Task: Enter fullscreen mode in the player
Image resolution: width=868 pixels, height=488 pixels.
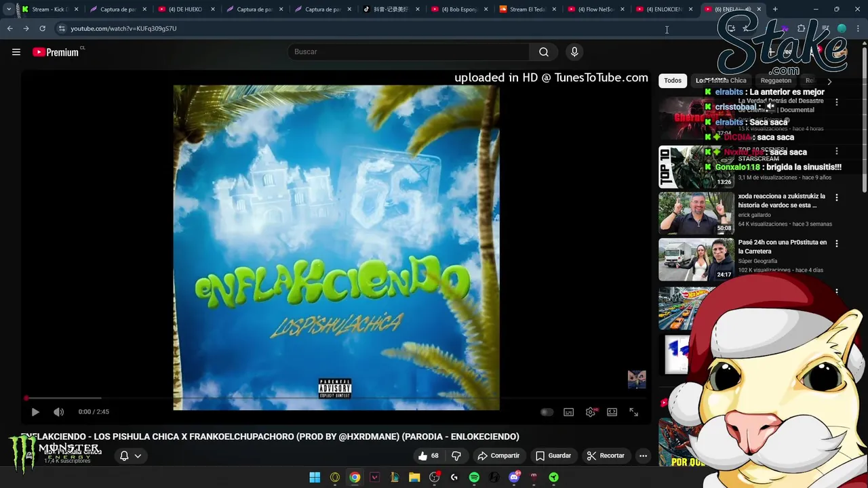Action: [633, 412]
